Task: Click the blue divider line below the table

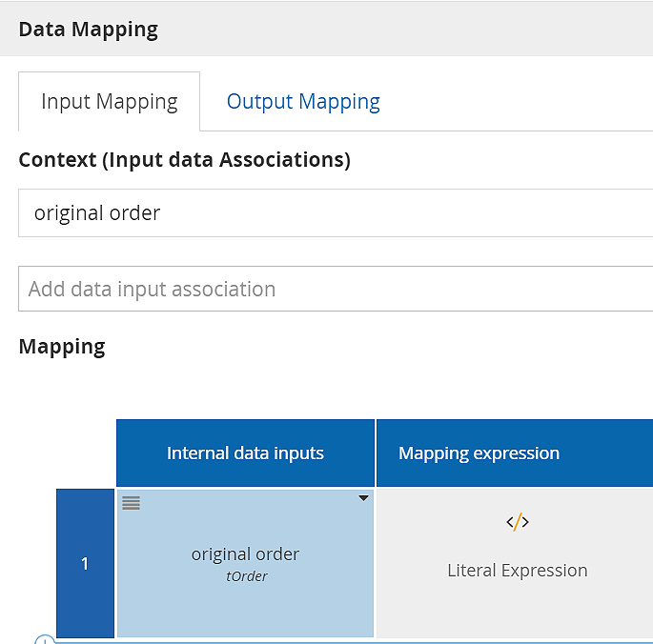Action: (x=353, y=641)
